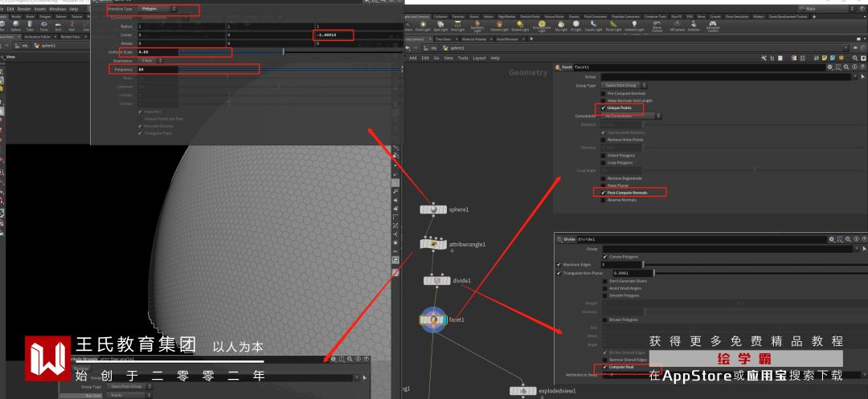Viewport: 868px width, 399px height.
Task: Open Primitive Type Polygon dropdown
Action: [x=158, y=9]
